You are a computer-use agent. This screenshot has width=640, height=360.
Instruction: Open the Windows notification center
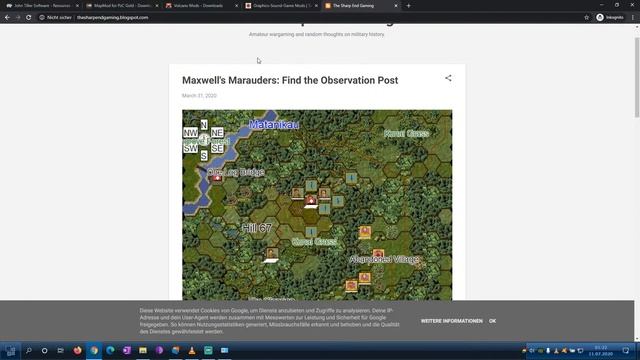[x=626, y=351]
